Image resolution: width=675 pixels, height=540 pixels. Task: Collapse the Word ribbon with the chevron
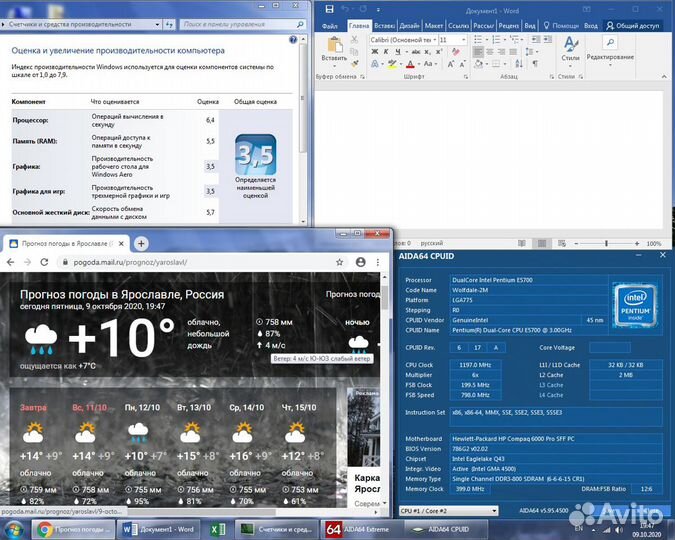pyautogui.click(x=664, y=76)
